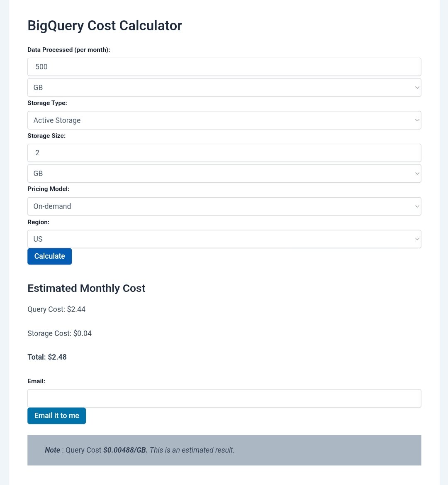
Task: Open the Data Processed unit dropdown
Action: (x=224, y=87)
